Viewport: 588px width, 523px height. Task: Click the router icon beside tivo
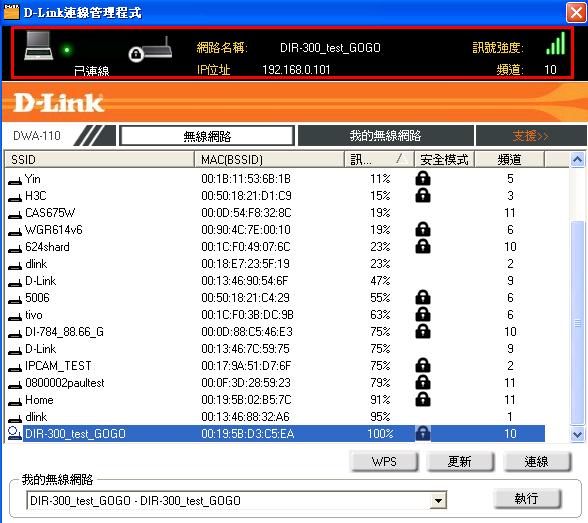tap(15, 318)
